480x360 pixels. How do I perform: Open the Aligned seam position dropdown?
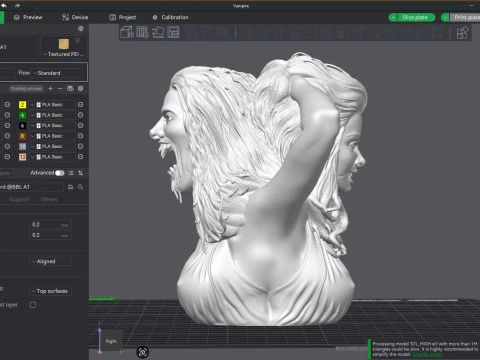(51, 261)
